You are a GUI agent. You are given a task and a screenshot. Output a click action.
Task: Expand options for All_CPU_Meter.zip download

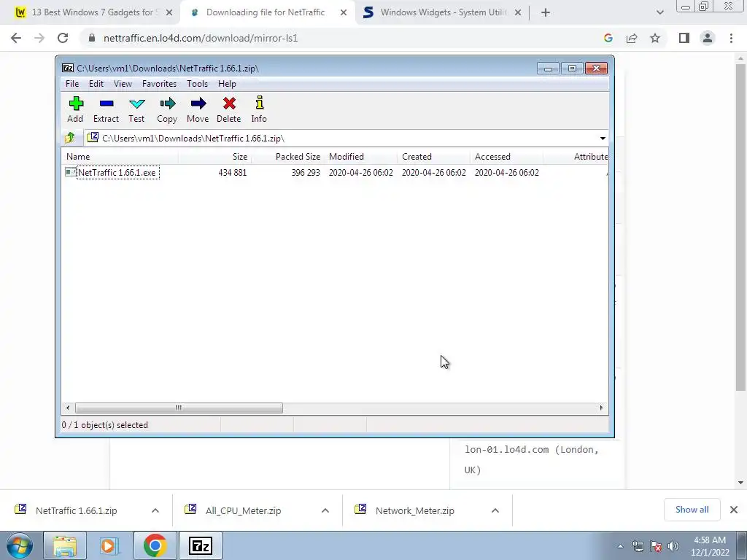point(325,510)
